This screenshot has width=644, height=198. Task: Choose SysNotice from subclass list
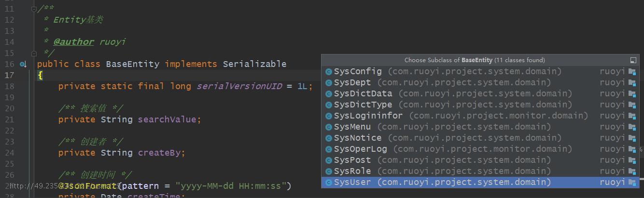coord(480,138)
